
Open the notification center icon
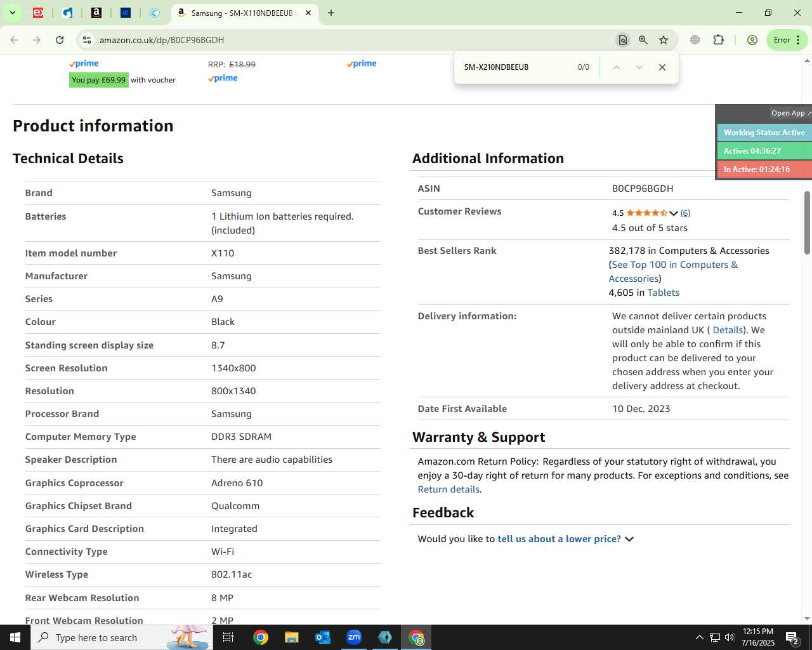pyautogui.click(x=792, y=637)
